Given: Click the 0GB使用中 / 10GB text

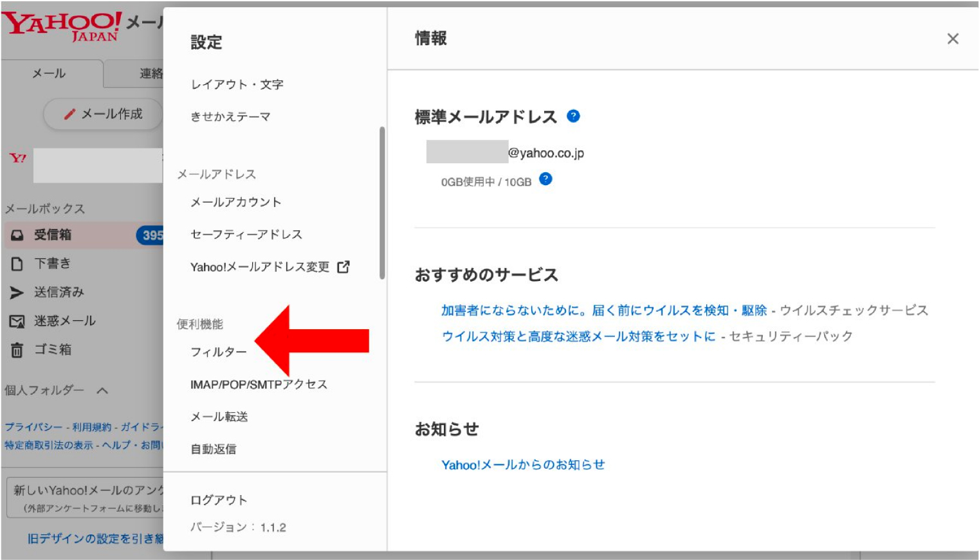Looking at the screenshot, I should [486, 182].
